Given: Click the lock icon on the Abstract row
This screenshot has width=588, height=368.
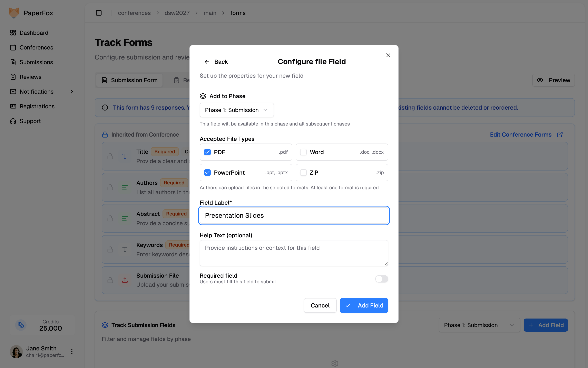Looking at the screenshot, I should tap(110, 218).
